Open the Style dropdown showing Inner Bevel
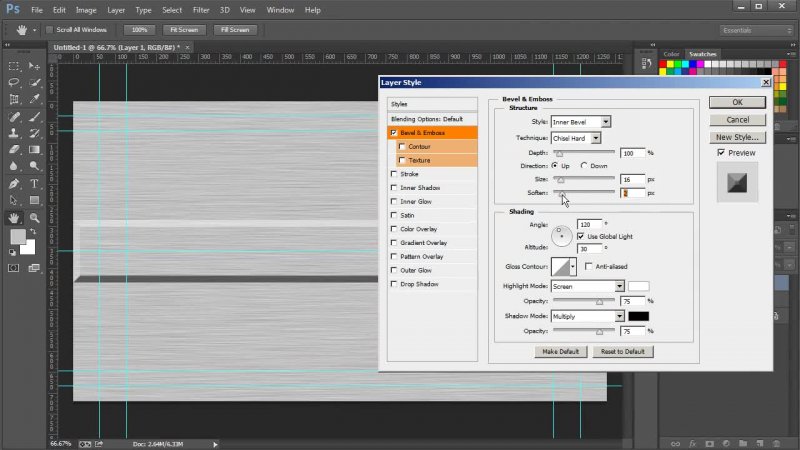The image size is (800, 450). click(581, 122)
